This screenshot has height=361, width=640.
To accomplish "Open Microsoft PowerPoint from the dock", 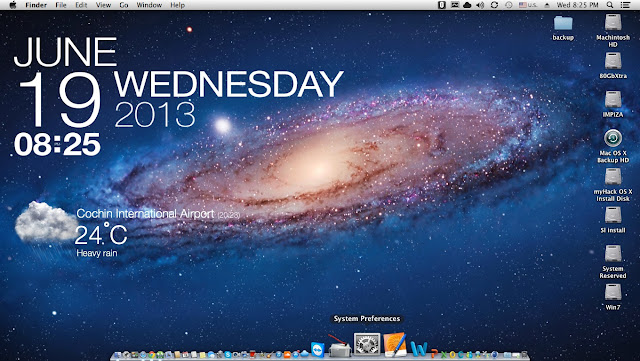I will (x=434, y=353).
